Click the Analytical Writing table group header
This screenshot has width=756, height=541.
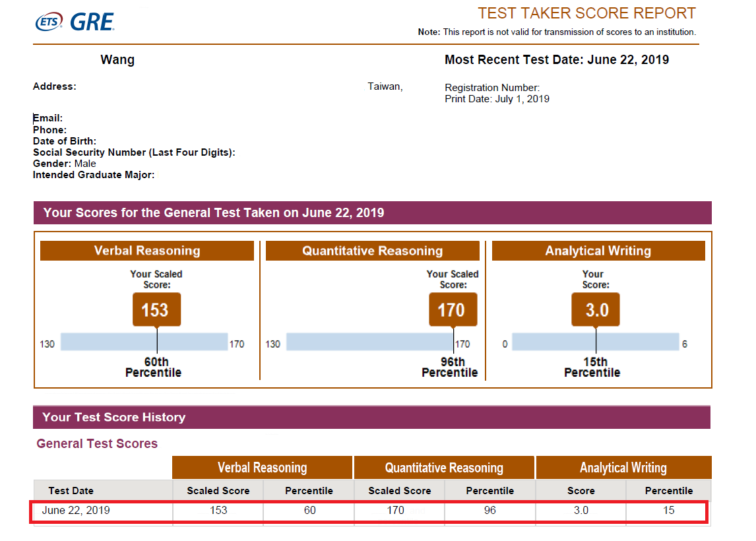(624, 467)
